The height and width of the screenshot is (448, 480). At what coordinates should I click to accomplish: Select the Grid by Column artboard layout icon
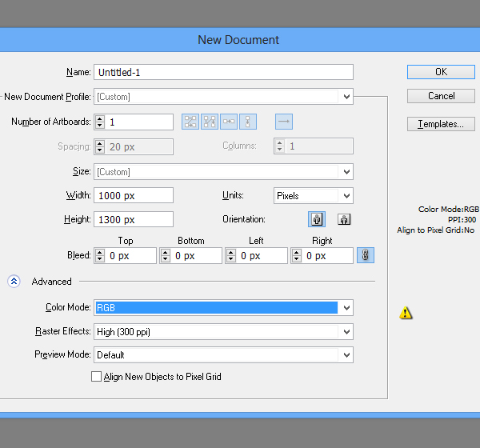pyautogui.click(x=210, y=122)
